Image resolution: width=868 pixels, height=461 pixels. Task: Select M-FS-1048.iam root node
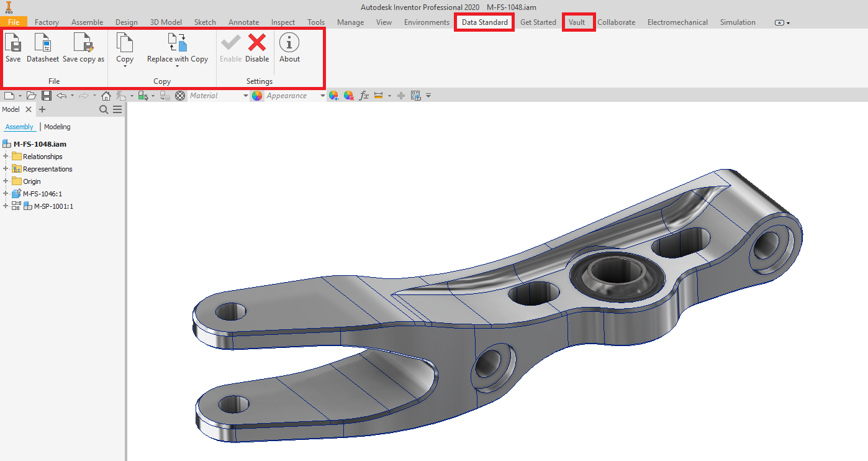40,144
